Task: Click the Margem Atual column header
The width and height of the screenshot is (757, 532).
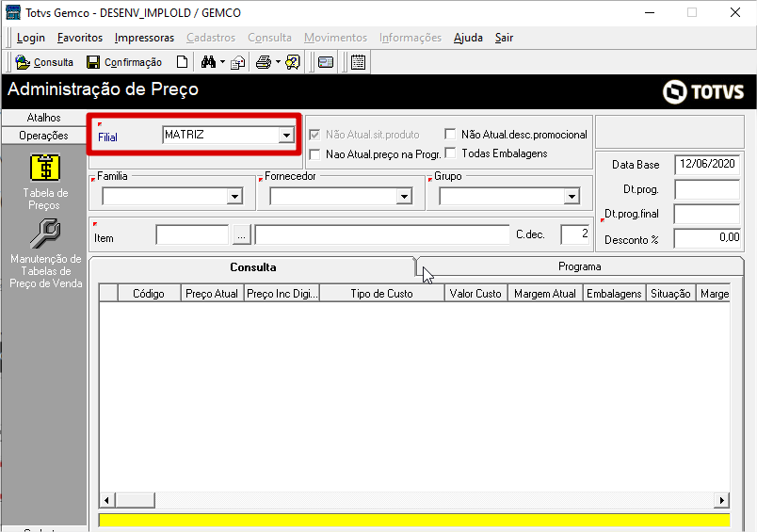Action: (545, 294)
